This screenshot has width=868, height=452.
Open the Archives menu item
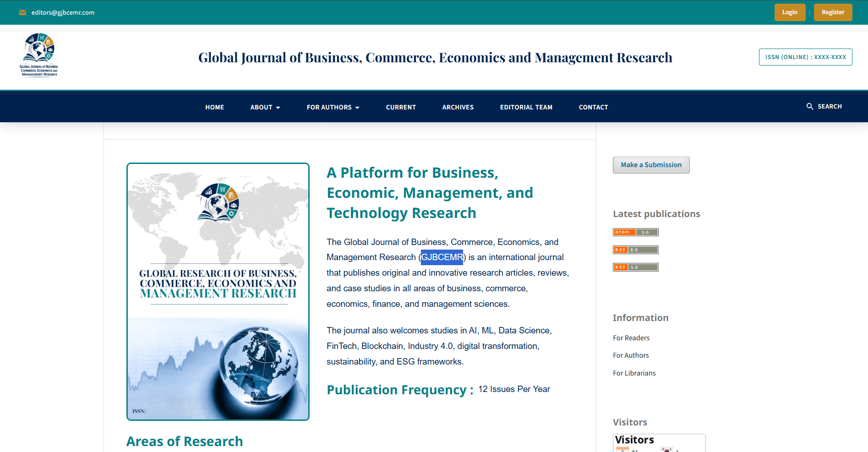pos(458,107)
